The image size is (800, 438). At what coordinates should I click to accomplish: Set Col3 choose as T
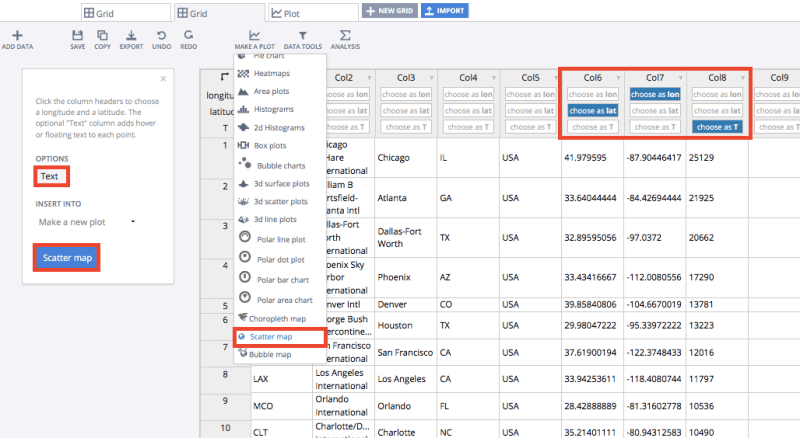(x=406, y=127)
